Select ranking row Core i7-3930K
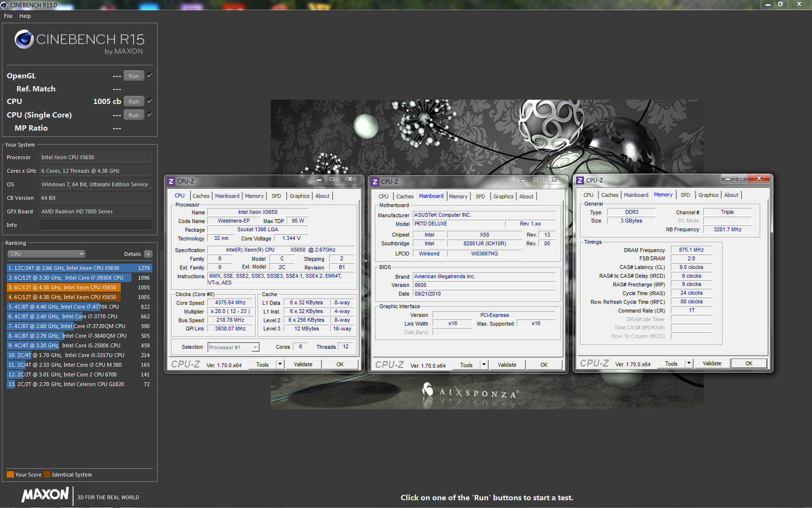 point(79,278)
